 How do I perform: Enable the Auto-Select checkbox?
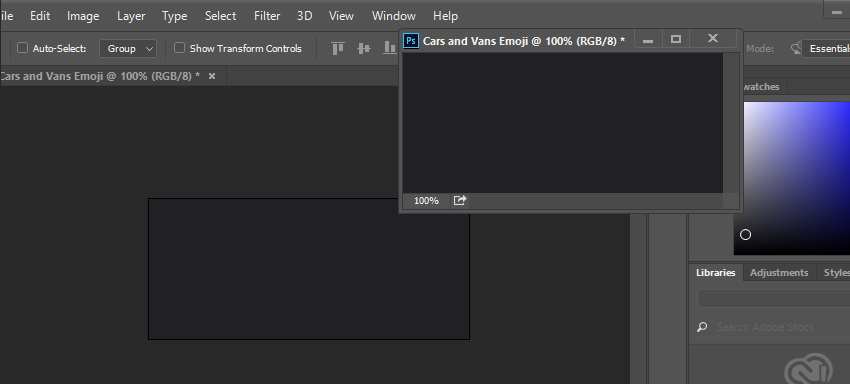click(x=22, y=48)
